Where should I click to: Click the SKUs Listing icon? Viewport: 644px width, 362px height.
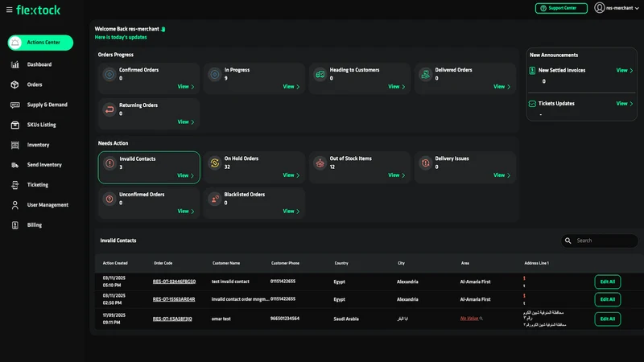[x=14, y=125]
